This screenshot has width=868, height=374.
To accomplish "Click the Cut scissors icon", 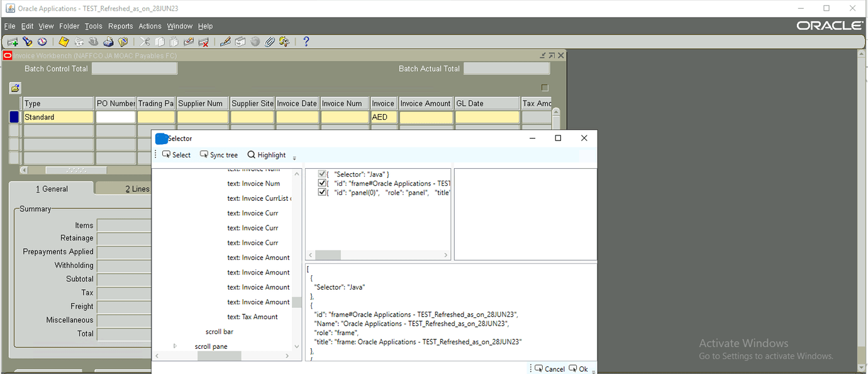I will coord(145,42).
